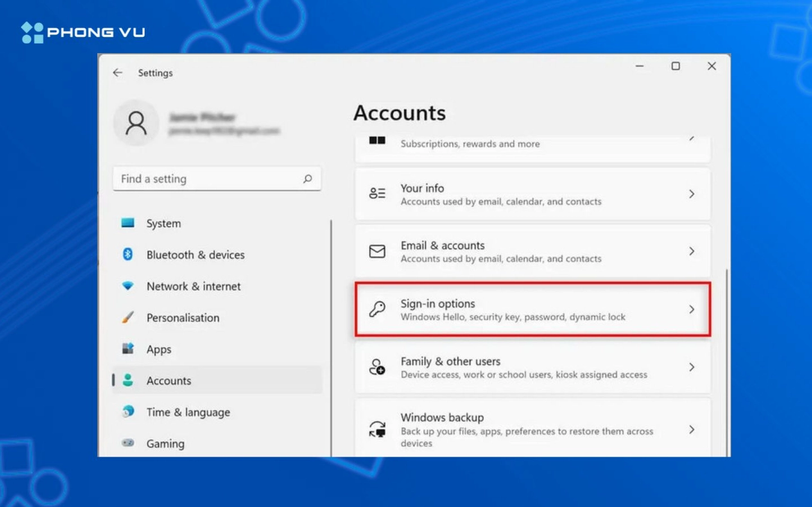This screenshot has width=812, height=507.
Task: Expand the Windows backup chevron
Action: point(692,429)
